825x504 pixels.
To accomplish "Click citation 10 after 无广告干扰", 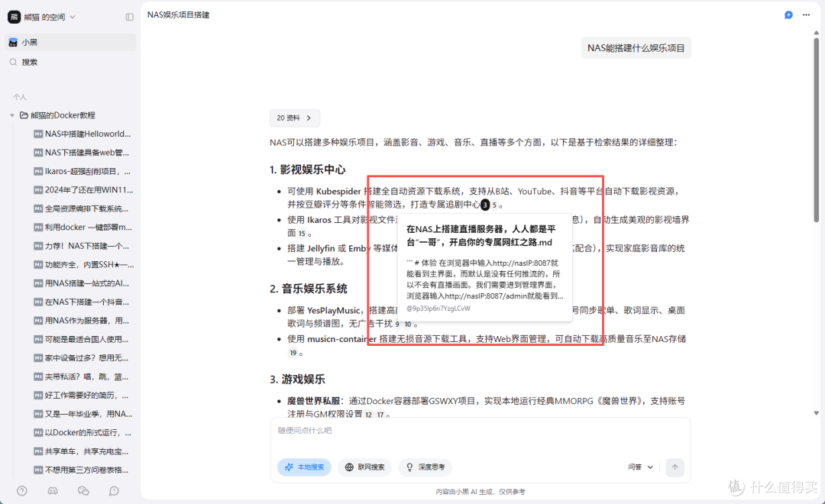I will (408, 324).
